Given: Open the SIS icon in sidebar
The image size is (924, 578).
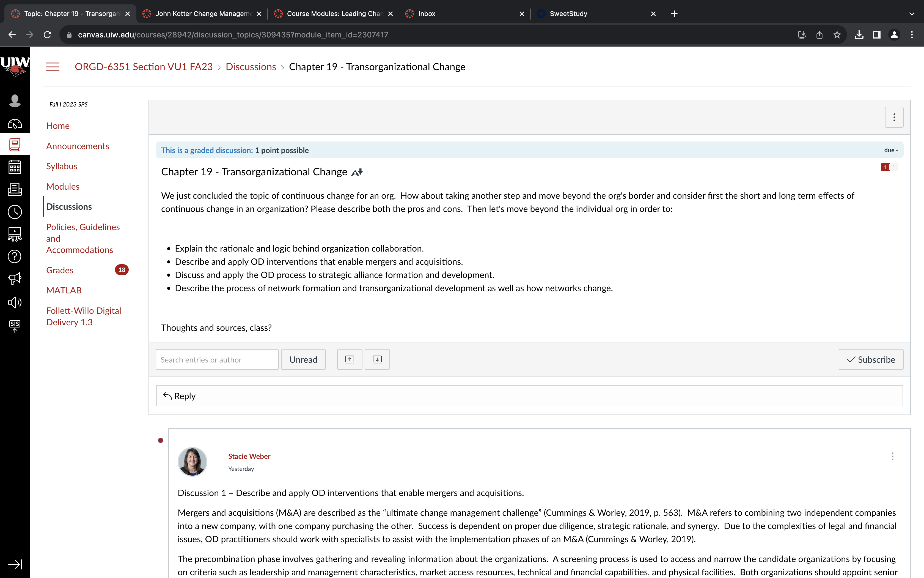Looking at the screenshot, I should (15, 326).
